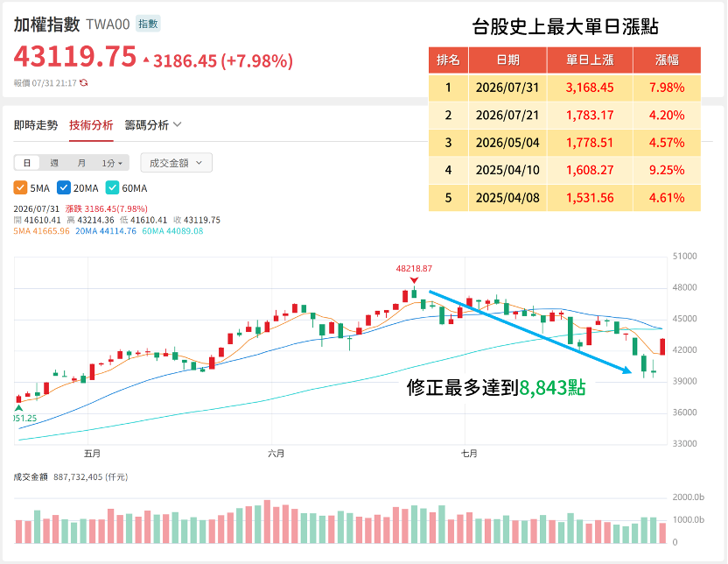The image size is (728, 564).
Task: Click the 五月 axis label
Action: pos(92,454)
